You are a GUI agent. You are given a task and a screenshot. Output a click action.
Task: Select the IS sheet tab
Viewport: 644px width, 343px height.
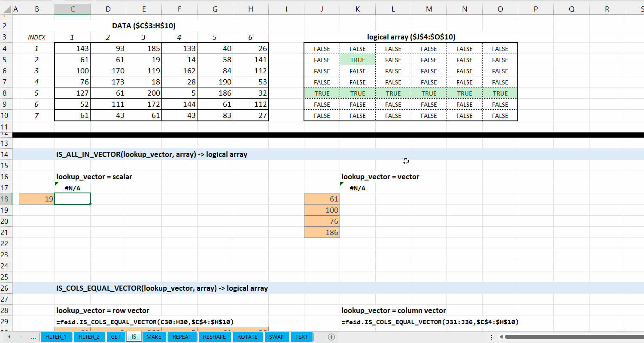coord(134,337)
